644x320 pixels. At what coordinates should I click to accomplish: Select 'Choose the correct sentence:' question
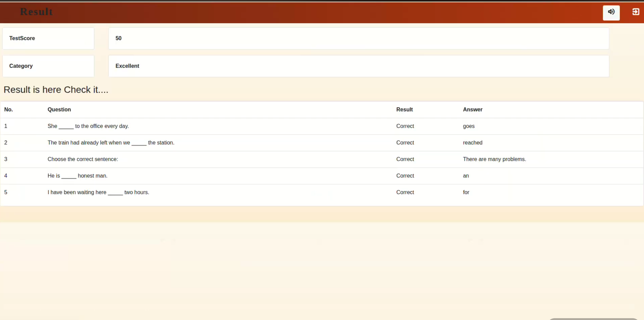point(83,159)
